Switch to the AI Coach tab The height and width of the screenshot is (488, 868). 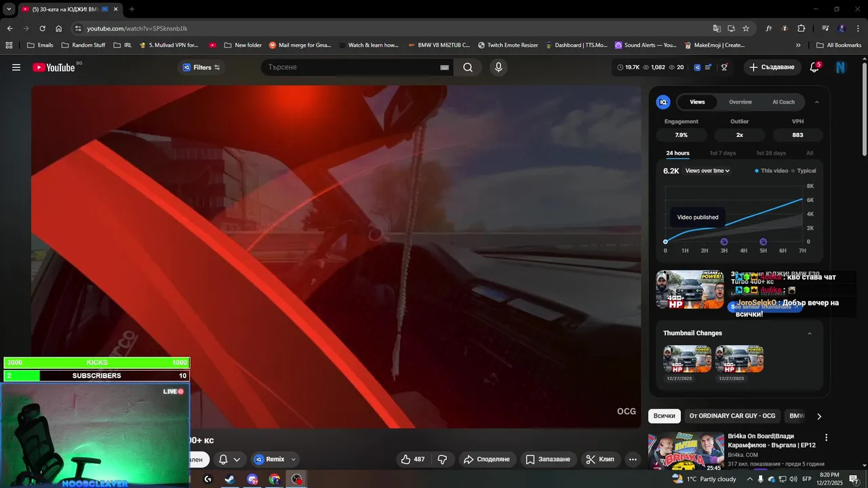pyautogui.click(x=783, y=102)
